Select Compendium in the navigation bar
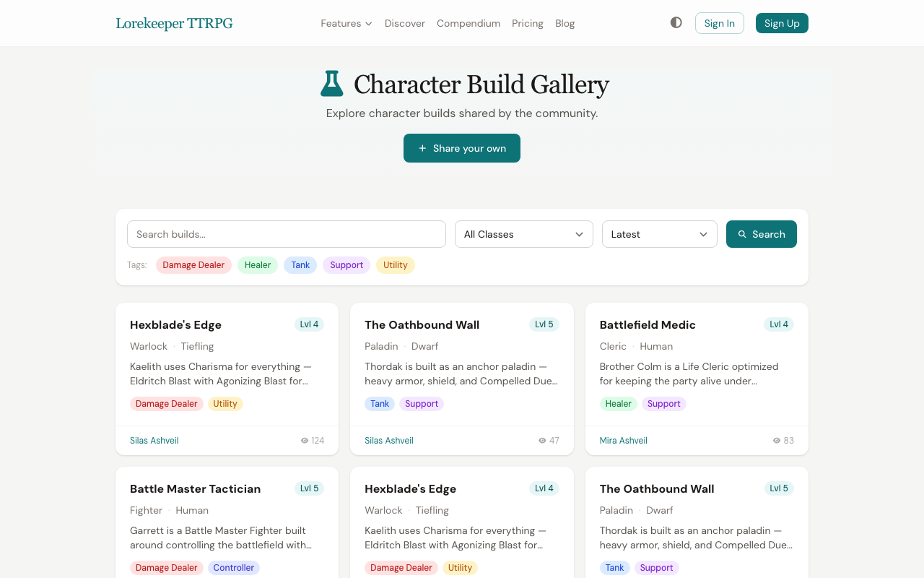Viewport: 924px width, 578px height. click(x=468, y=23)
